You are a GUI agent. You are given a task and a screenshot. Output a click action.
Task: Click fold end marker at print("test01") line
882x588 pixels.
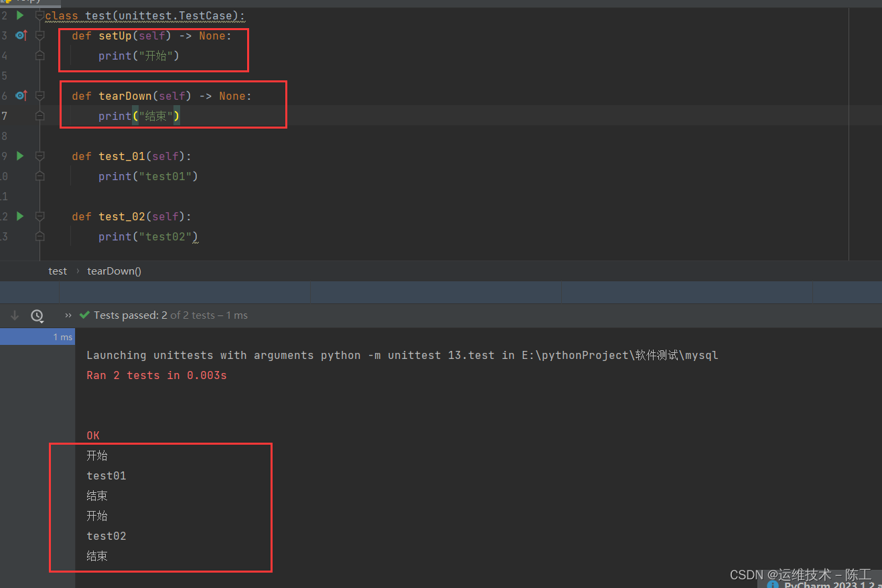(x=40, y=176)
